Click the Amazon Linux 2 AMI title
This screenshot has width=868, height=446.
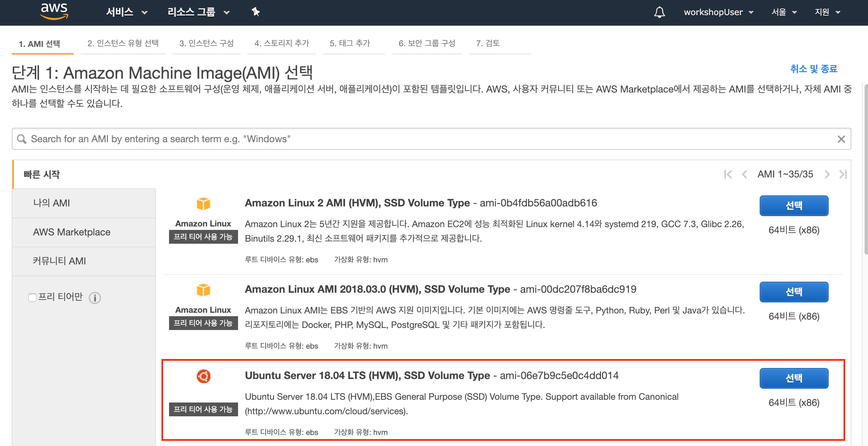357,203
